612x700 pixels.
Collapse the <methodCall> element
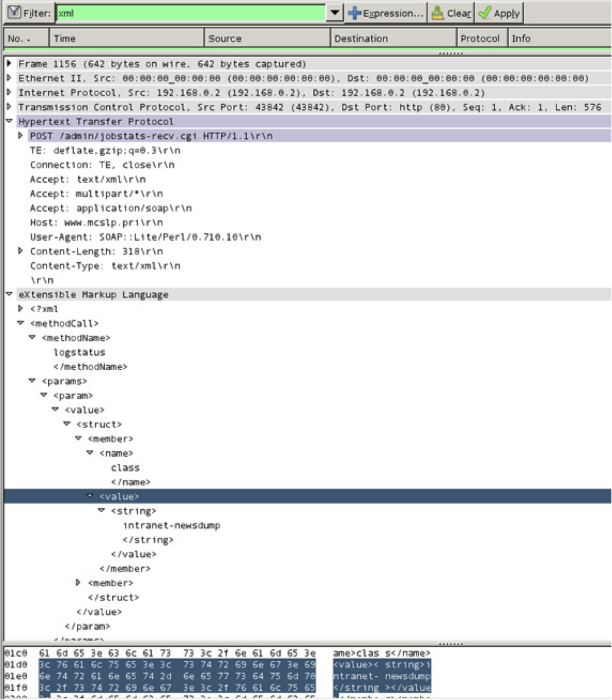(20, 323)
